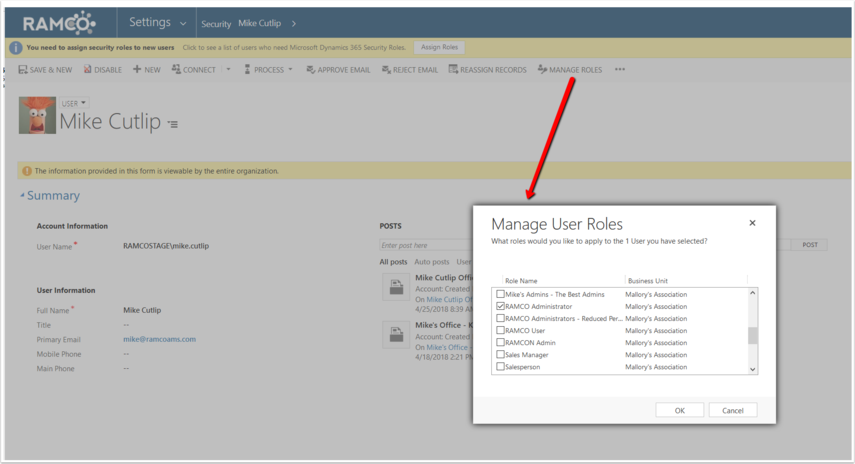Select the All posts tab
Image resolution: width=855 pixels, height=464 pixels.
pyautogui.click(x=393, y=262)
